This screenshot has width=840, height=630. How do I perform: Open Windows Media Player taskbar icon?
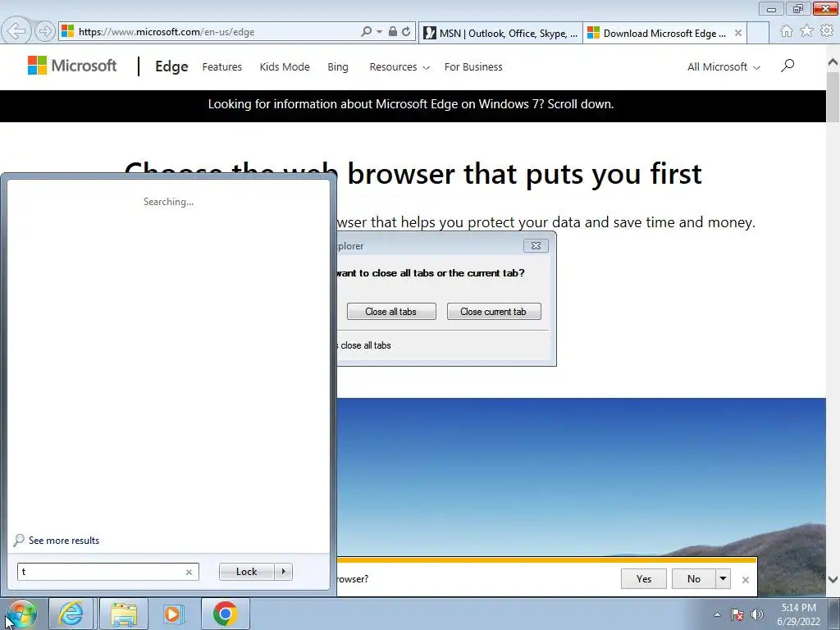174,614
